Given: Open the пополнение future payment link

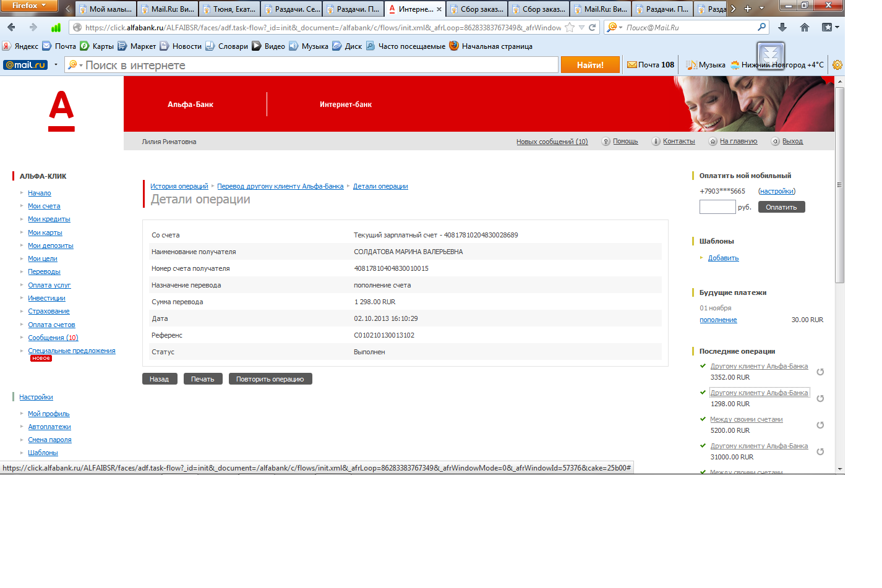Looking at the screenshot, I should [718, 320].
